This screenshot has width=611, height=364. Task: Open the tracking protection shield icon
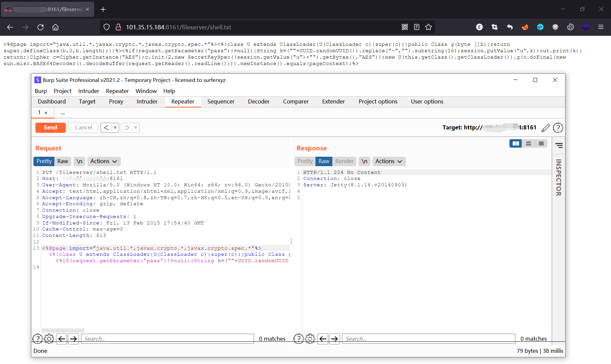click(107, 27)
